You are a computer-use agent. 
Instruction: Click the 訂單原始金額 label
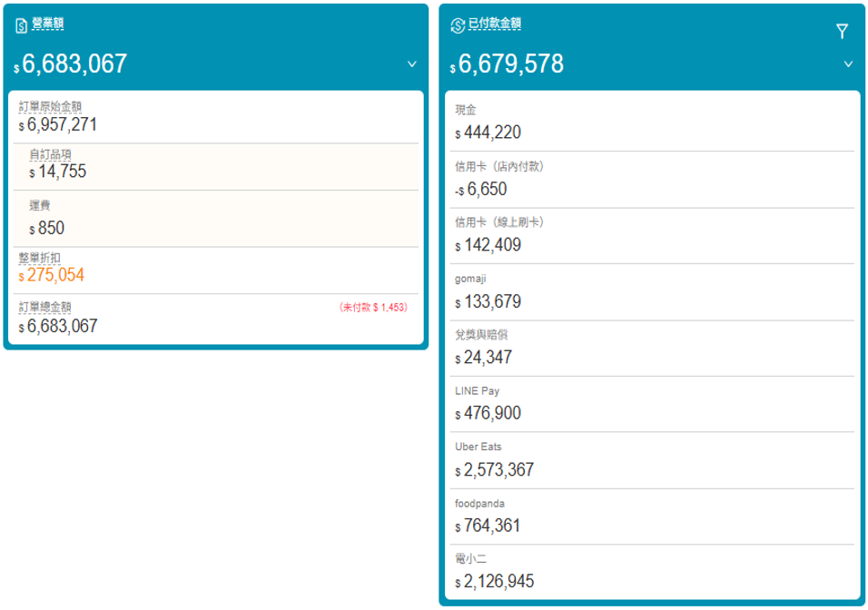pyautogui.click(x=51, y=106)
